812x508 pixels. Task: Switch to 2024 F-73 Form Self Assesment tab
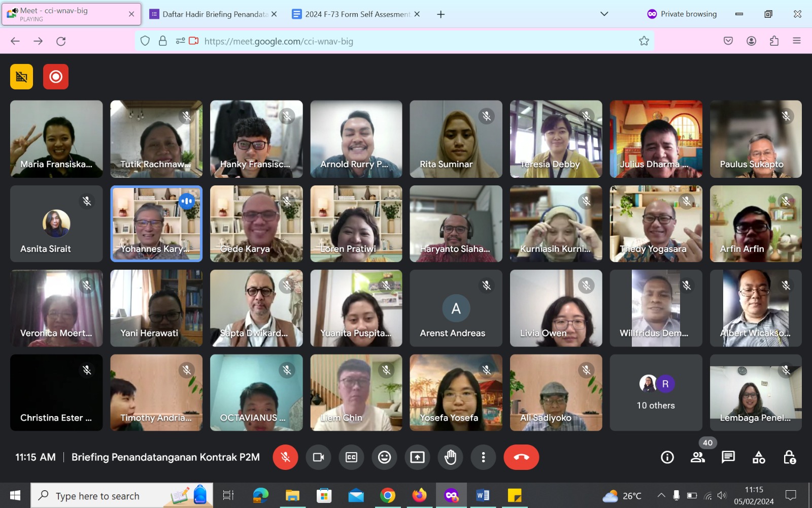click(355, 14)
